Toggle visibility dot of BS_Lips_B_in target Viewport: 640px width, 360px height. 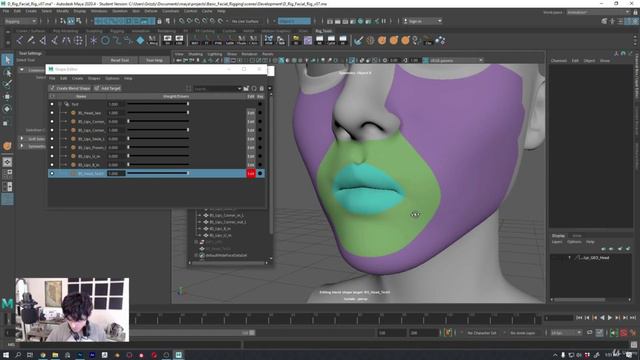52,164
